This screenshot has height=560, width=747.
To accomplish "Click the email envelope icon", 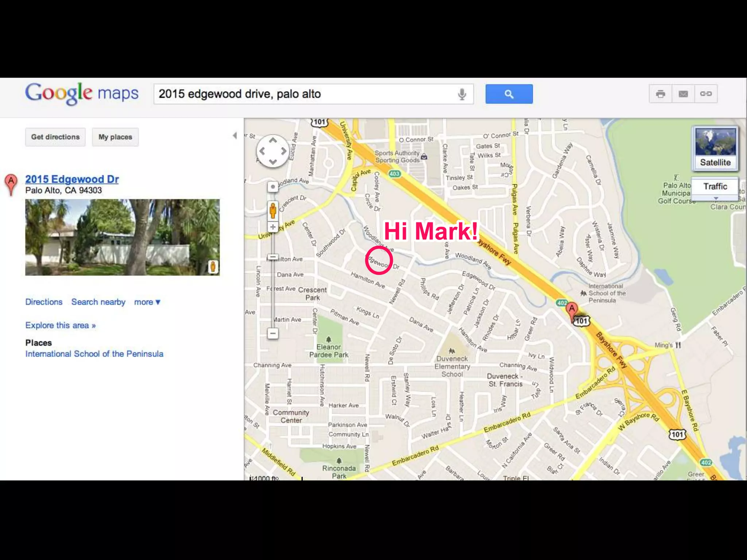I will click(x=683, y=94).
